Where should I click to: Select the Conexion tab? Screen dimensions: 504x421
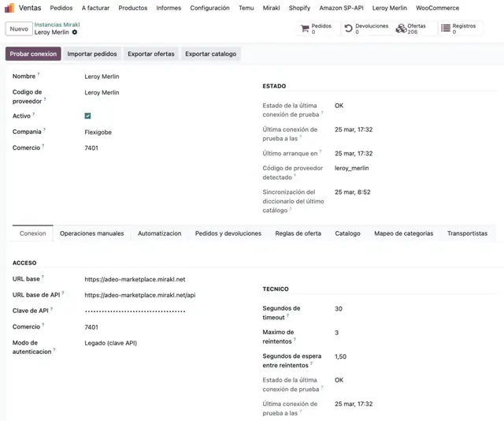click(x=33, y=233)
